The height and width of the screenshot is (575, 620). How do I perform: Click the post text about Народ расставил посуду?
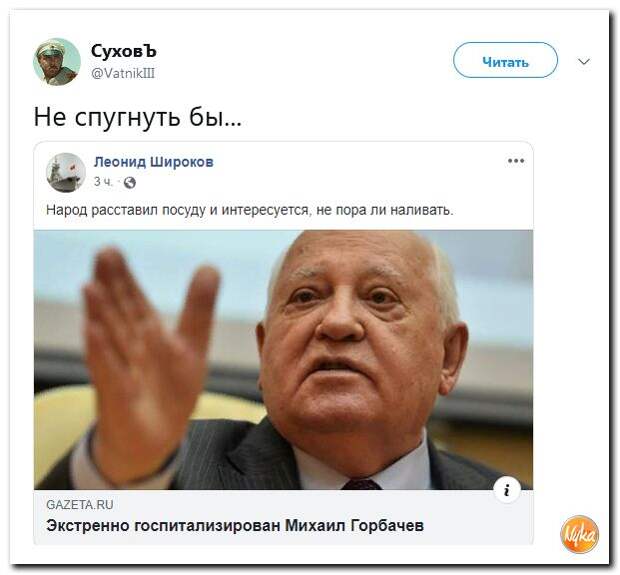click(x=250, y=210)
